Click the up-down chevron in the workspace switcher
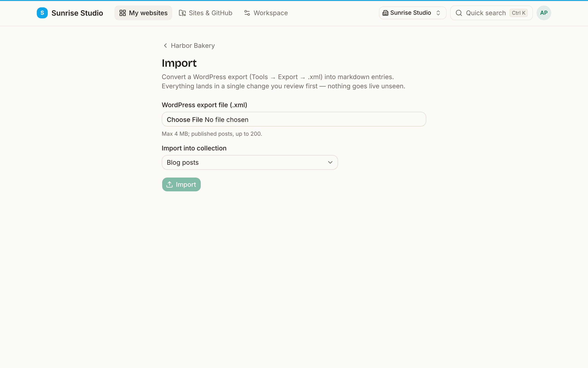This screenshot has width=588, height=368. click(438, 13)
